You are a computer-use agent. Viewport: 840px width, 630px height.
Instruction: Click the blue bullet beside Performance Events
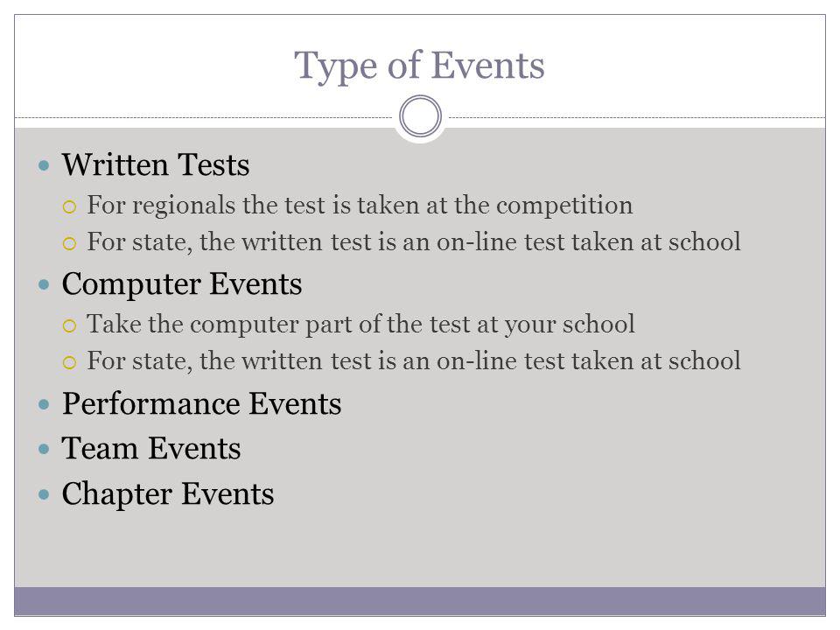[x=44, y=404]
